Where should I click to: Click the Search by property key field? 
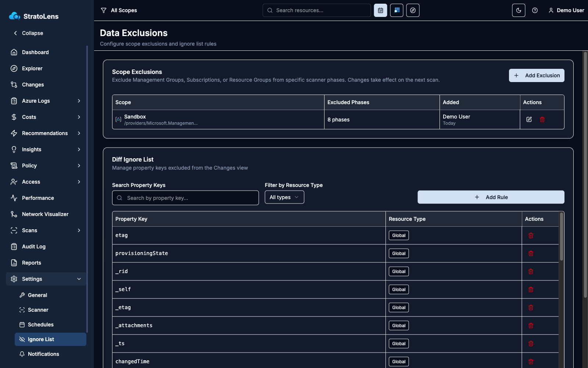[186, 198]
